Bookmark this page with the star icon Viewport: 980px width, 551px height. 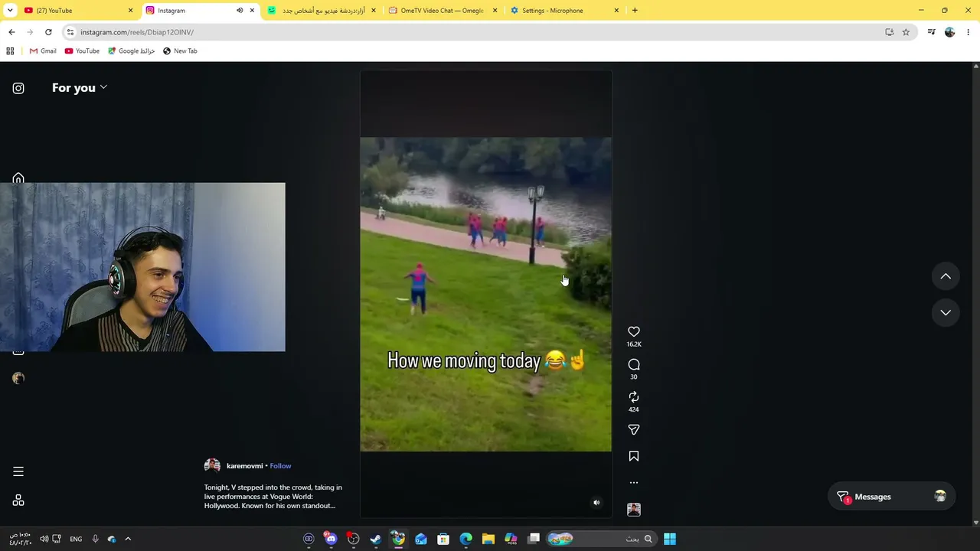(x=906, y=32)
